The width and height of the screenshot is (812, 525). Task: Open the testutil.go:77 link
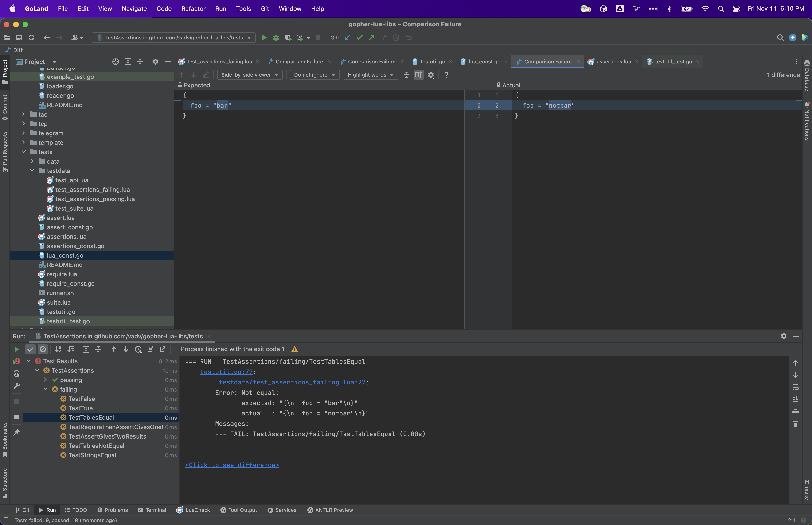point(226,372)
